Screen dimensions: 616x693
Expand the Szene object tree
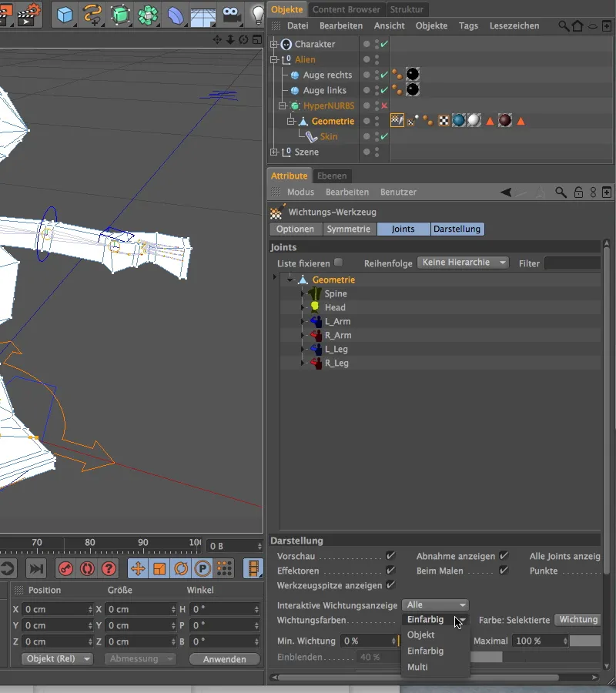click(274, 152)
